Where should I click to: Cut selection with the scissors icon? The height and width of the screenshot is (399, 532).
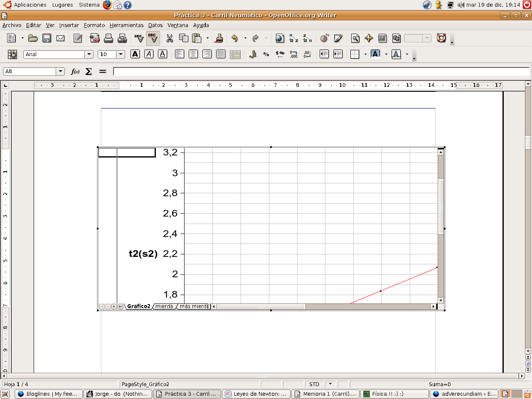(170, 38)
